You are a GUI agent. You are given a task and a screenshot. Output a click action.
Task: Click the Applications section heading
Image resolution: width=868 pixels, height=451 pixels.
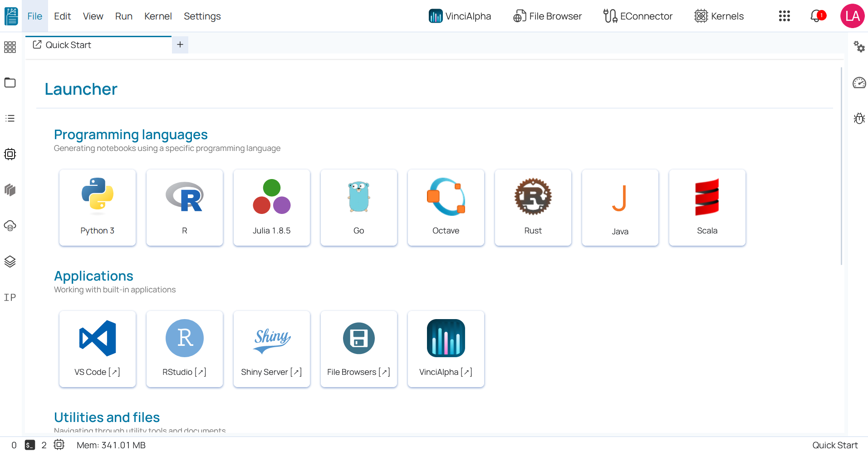(x=93, y=276)
